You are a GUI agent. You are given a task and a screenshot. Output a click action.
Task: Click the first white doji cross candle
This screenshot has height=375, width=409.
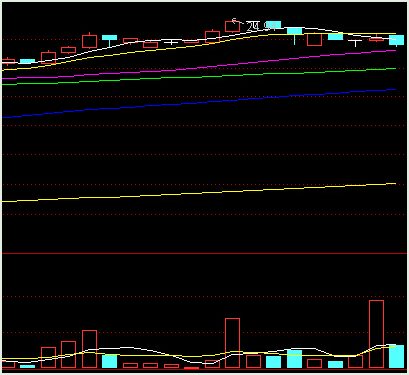(x=171, y=42)
